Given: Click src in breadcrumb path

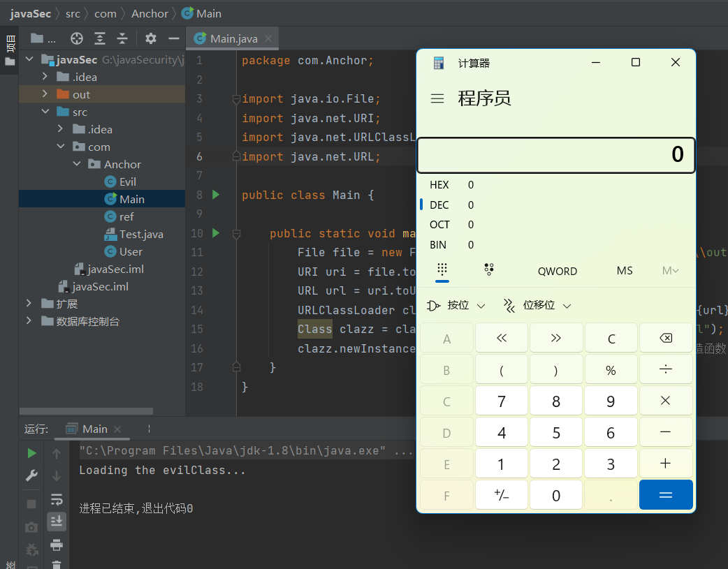Looking at the screenshot, I should 73,13.
